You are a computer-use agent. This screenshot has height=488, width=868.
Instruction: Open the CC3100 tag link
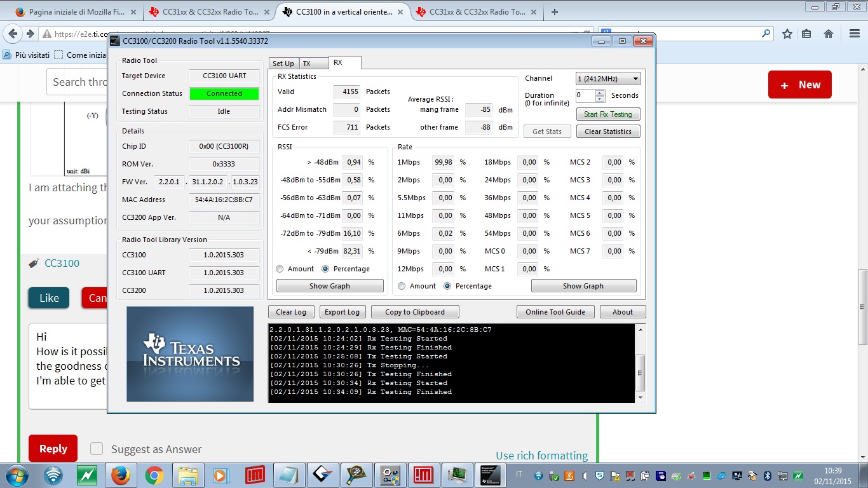(62, 263)
